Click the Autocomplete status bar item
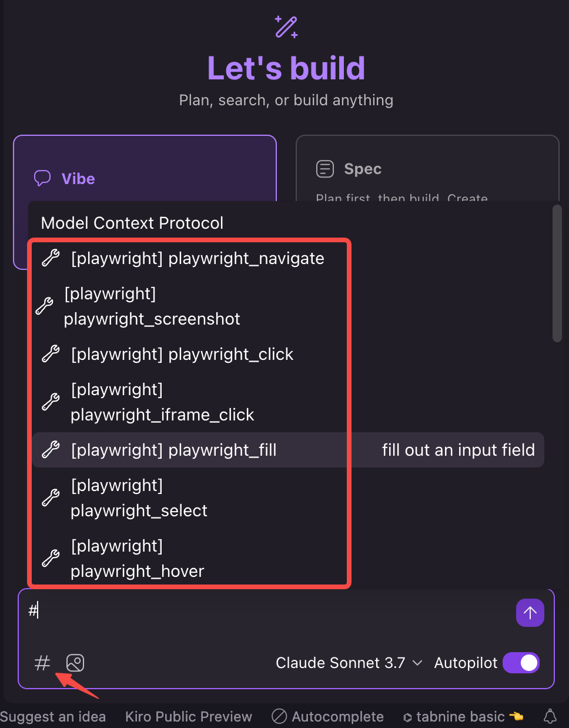The width and height of the screenshot is (569, 728). click(x=328, y=716)
